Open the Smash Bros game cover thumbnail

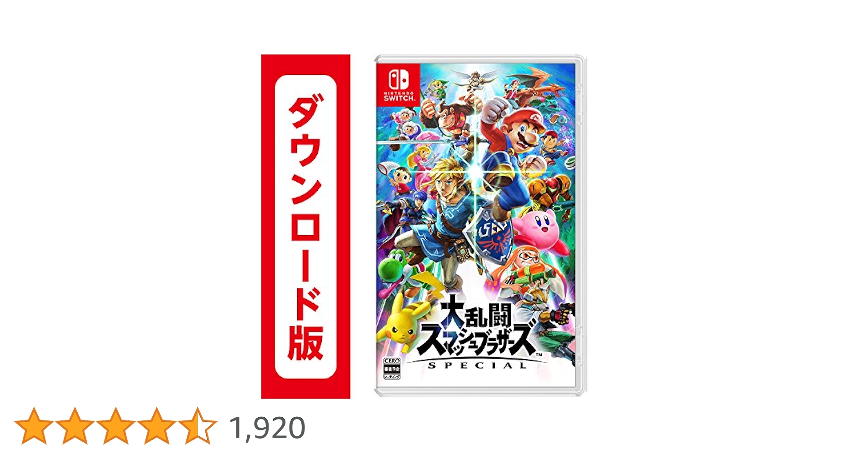point(480,226)
